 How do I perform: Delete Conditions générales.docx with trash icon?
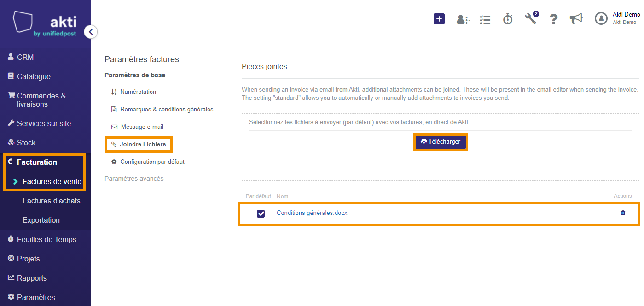click(x=623, y=213)
